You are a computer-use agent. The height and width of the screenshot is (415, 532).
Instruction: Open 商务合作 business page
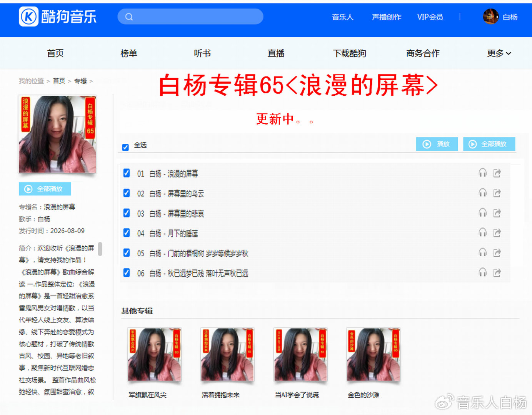pyautogui.click(x=423, y=53)
